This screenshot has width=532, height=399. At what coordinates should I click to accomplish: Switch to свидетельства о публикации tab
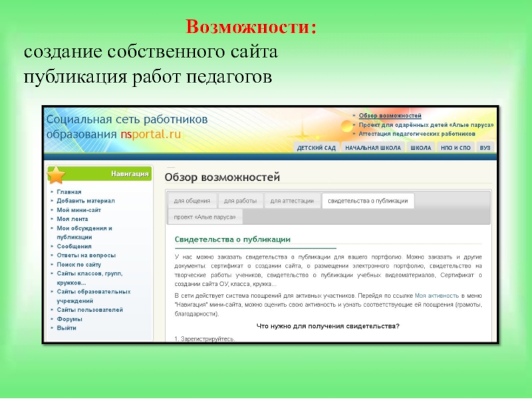pos(368,201)
